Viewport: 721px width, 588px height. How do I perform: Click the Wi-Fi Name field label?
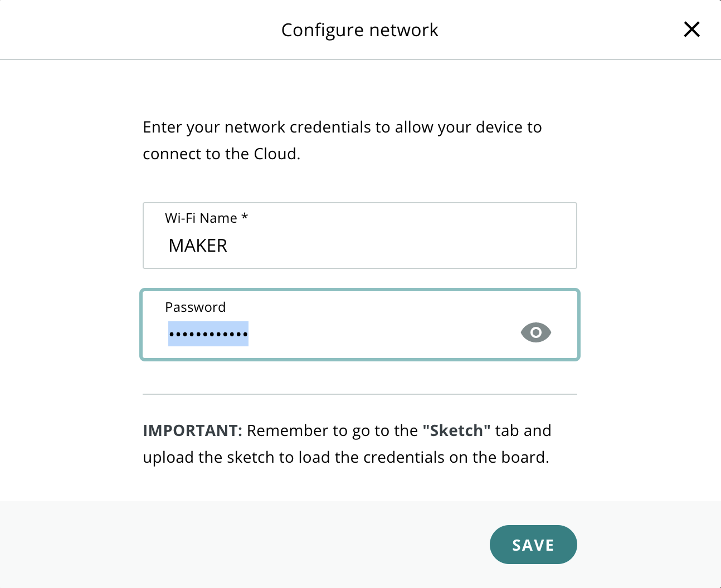(x=201, y=218)
